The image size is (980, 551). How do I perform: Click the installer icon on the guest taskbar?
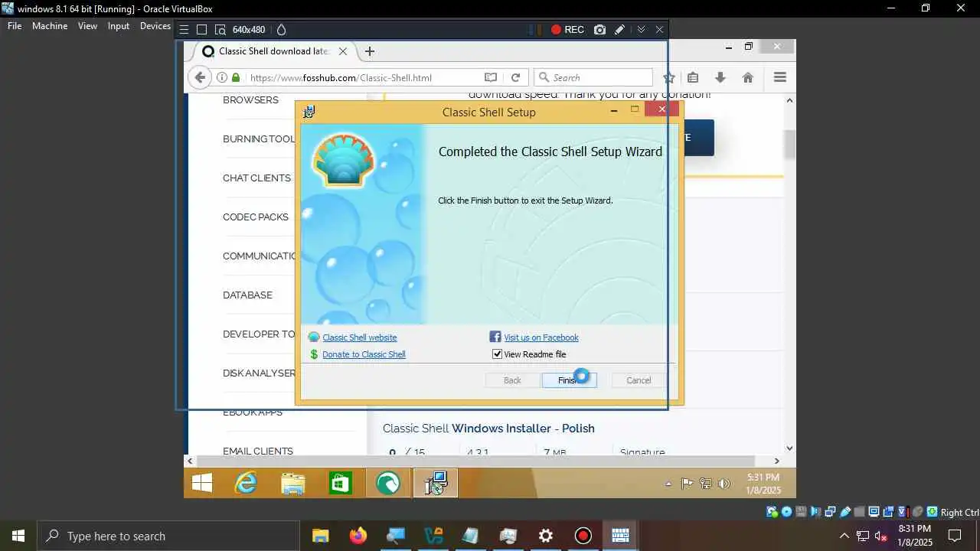tap(436, 483)
